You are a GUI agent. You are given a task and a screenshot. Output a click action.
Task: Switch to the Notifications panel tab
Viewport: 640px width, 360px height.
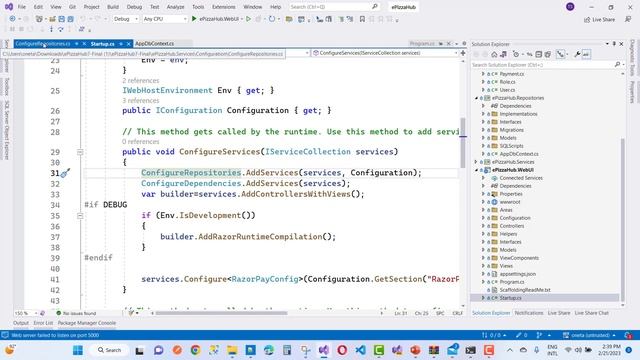pos(529,313)
